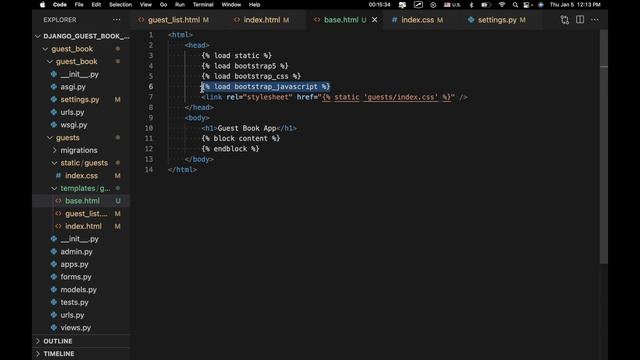
Task: Open macOS Spotlight search icon
Action: (515, 5)
